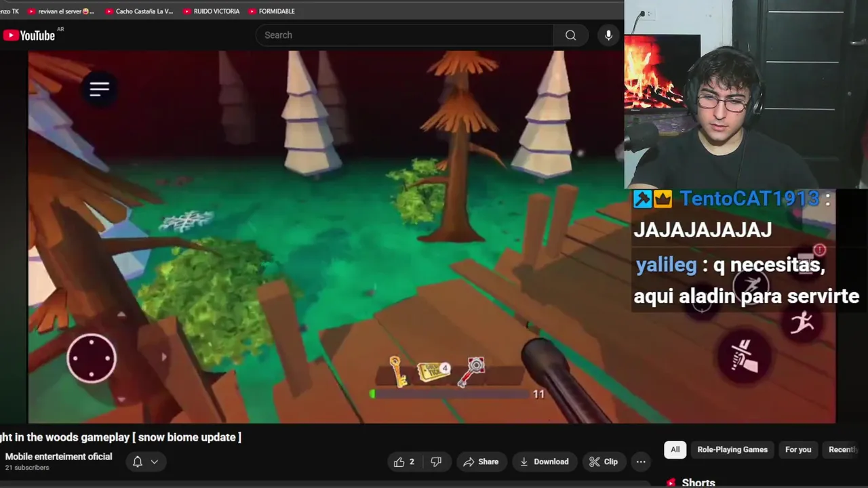Open the FORMIDABLE bookmark
The width and height of the screenshot is (868, 488).
pos(271,11)
